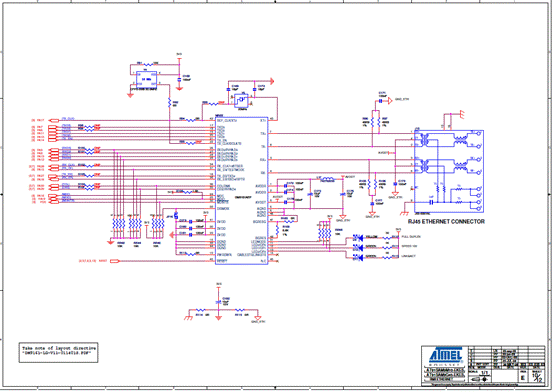Click the green Link/Act LED symbol
This screenshot has height=392, width=553.
pos(358,258)
